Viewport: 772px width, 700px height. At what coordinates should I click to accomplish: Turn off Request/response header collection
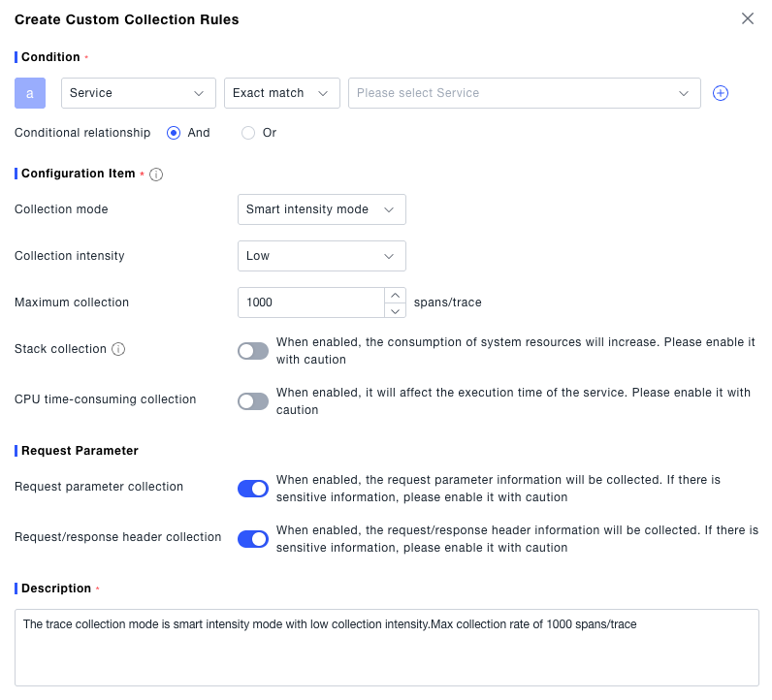click(253, 539)
